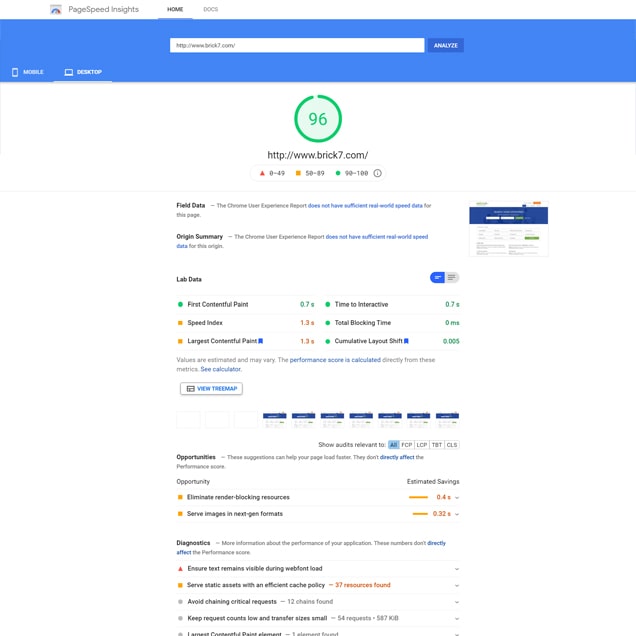Open the performance score is calculated link
The height and width of the screenshot is (636, 636).
tap(335, 360)
